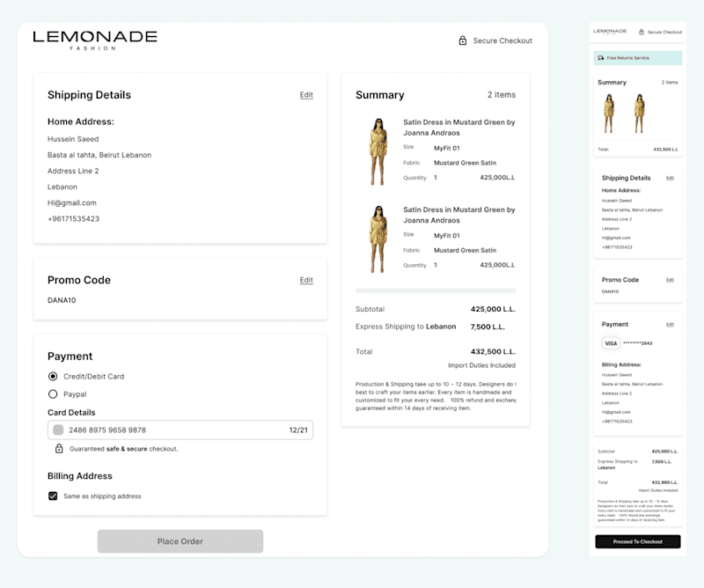Open the second Satin Dress thumbnail
Viewport: 704px width, 588px height.
click(x=378, y=239)
